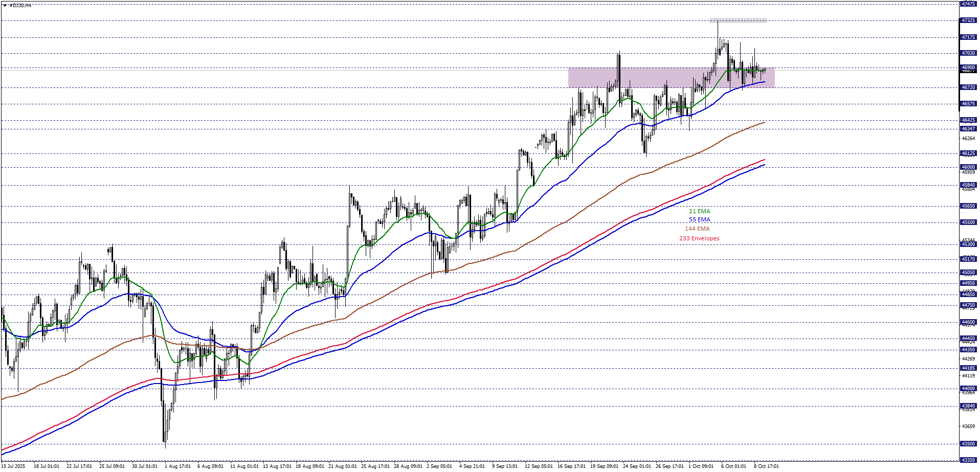Viewport: 980px width, 472px height.
Task: Click the 144 EMA legend label
Action: click(697, 229)
